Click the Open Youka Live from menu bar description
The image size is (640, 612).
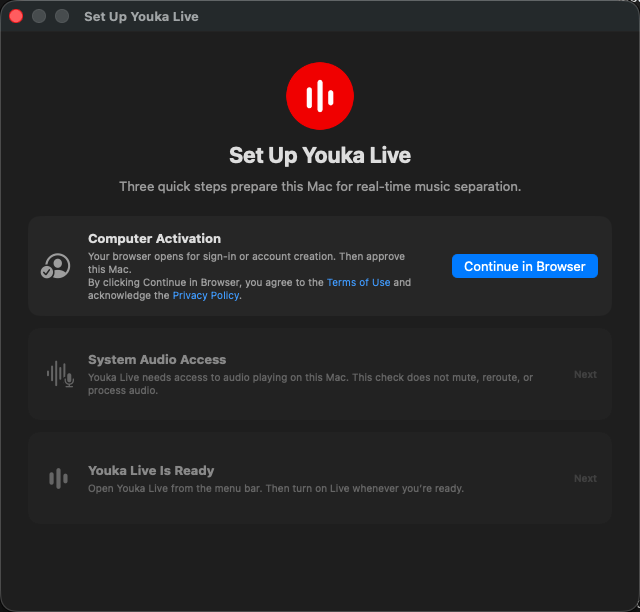[x=276, y=489]
